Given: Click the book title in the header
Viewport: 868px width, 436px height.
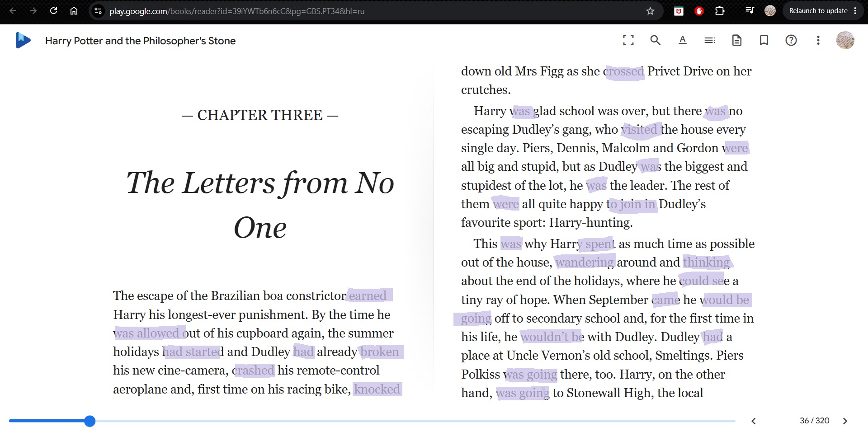Looking at the screenshot, I should click(140, 41).
